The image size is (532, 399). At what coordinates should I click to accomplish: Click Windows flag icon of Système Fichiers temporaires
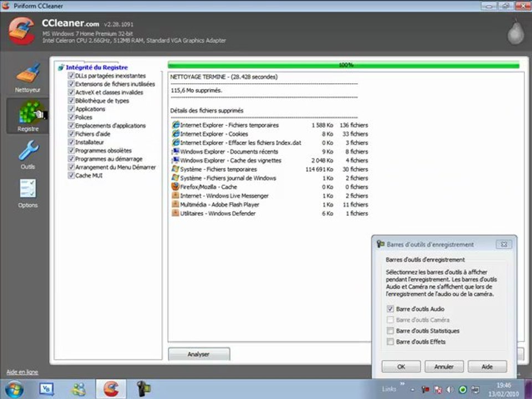(176, 169)
